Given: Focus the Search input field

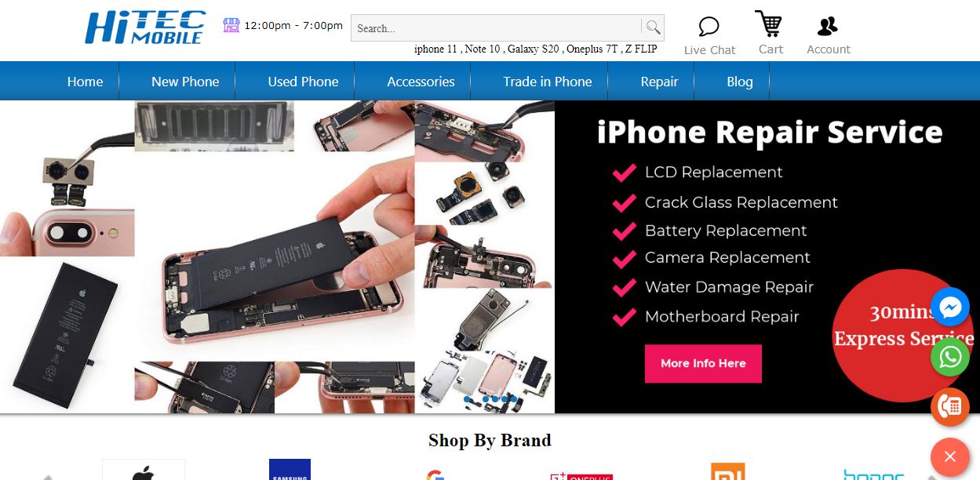Looking at the screenshot, I should coord(497,27).
